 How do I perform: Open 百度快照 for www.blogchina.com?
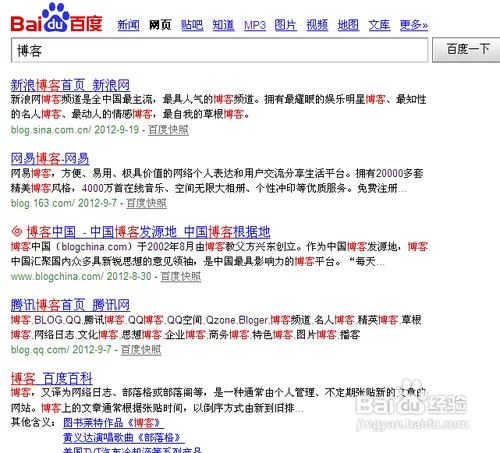coord(181,276)
